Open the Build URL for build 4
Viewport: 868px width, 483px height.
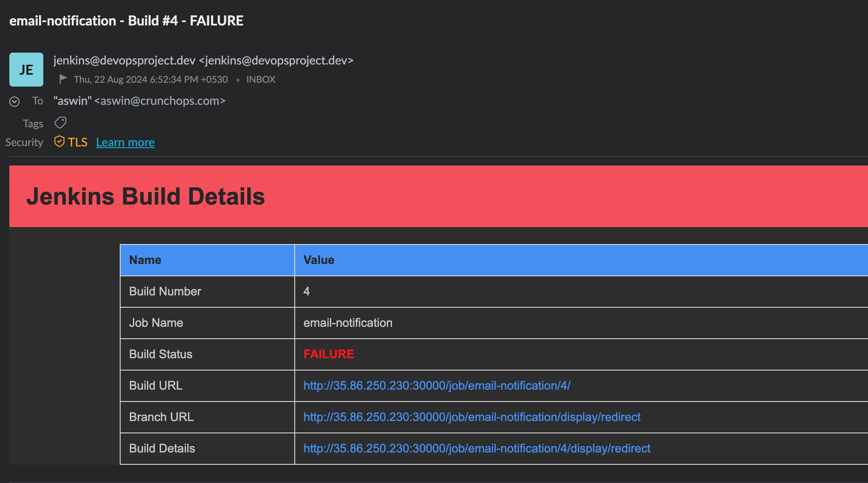pos(436,386)
